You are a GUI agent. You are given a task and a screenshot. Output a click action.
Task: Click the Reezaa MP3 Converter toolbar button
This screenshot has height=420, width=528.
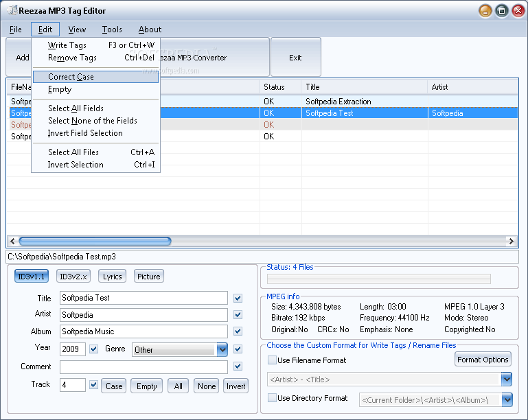[x=214, y=57]
